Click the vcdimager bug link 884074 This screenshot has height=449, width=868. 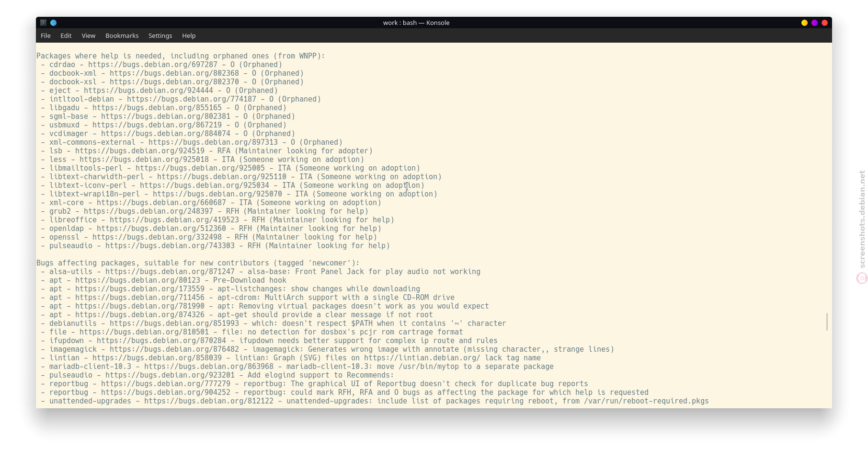coord(166,134)
